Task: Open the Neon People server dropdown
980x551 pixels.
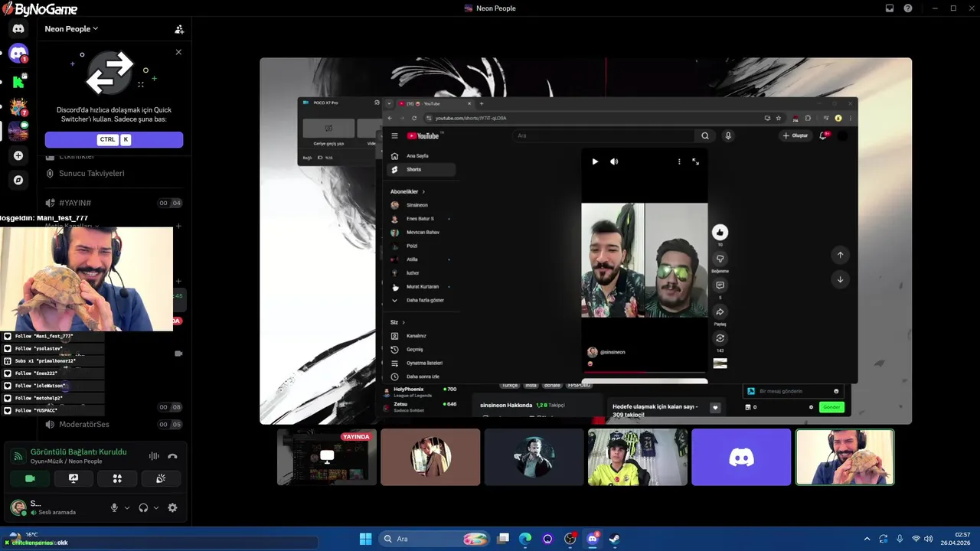Action: pyautogui.click(x=71, y=29)
